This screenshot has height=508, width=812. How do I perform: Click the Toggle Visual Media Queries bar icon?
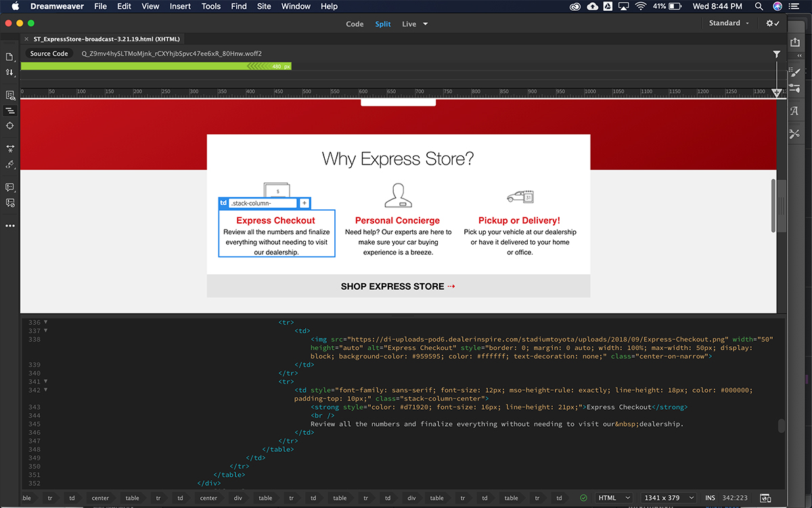(x=10, y=110)
